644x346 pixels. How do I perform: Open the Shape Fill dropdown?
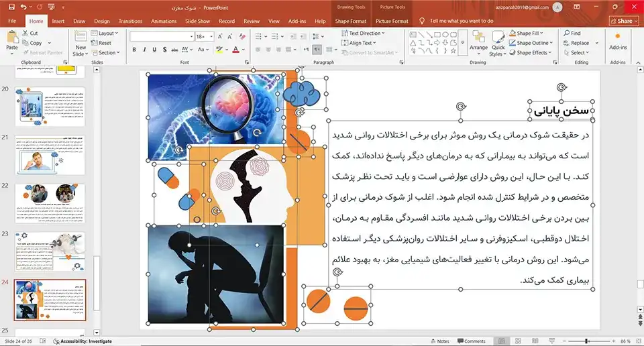[526, 34]
